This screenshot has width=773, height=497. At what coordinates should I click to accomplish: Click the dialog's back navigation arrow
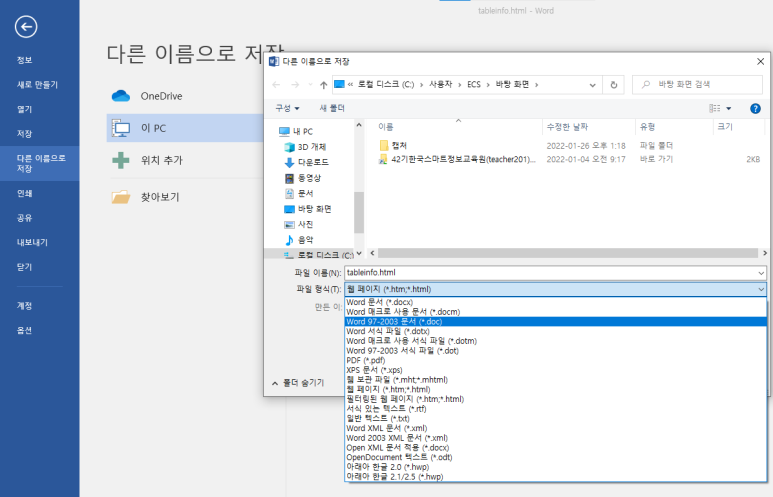point(276,85)
